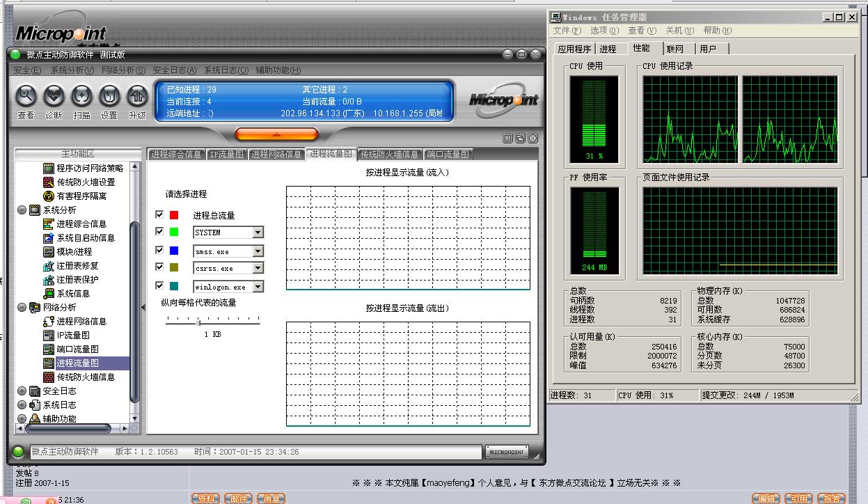Click the first small panel icon above the tabs

508,138
